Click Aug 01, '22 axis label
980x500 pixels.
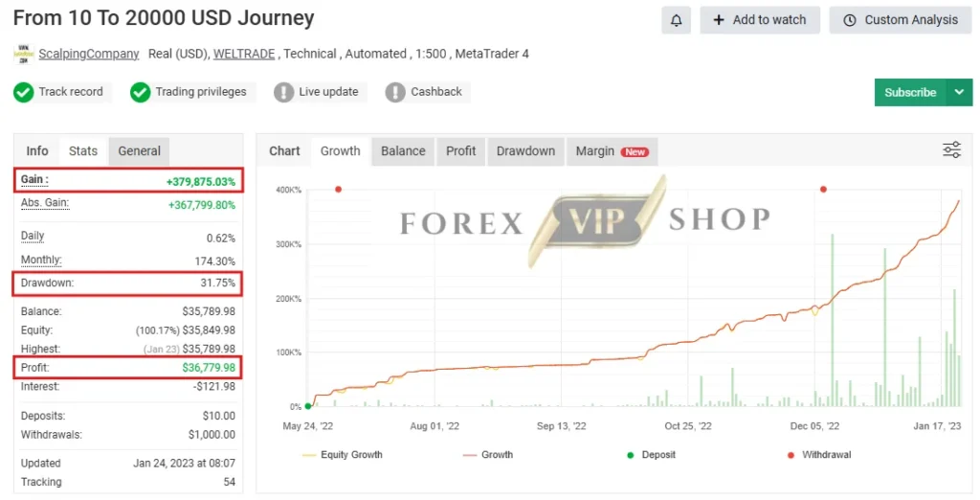tap(434, 426)
